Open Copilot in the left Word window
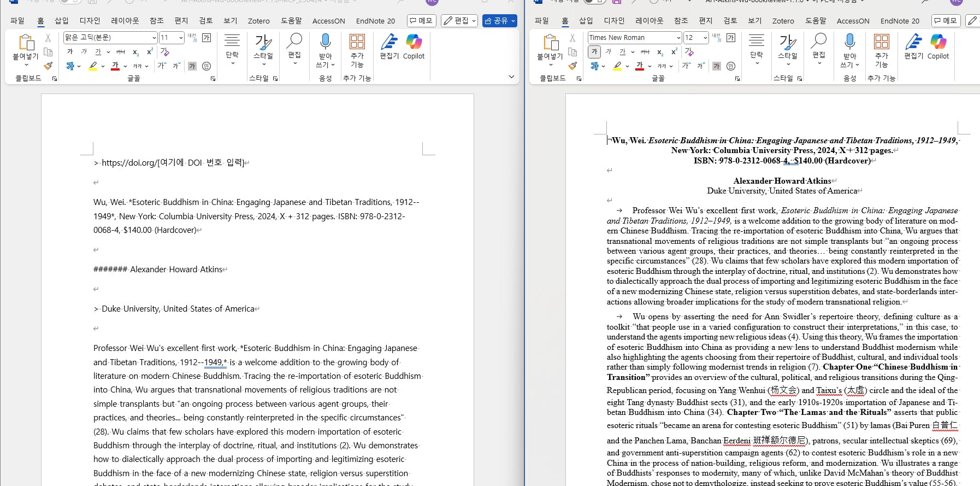Image resolution: width=980 pixels, height=486 pixels. [x=414, y=46]
